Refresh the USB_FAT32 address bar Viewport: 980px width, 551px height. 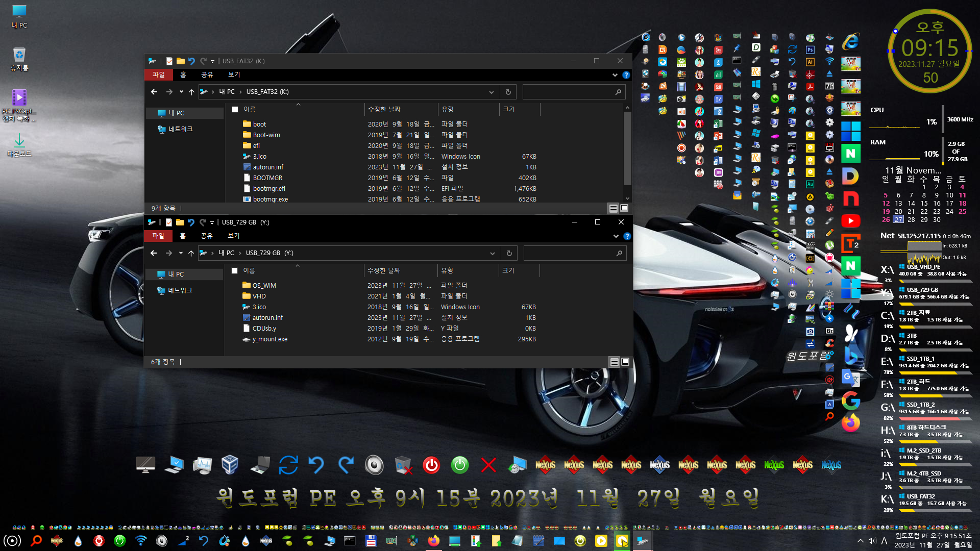coord(508,92)
